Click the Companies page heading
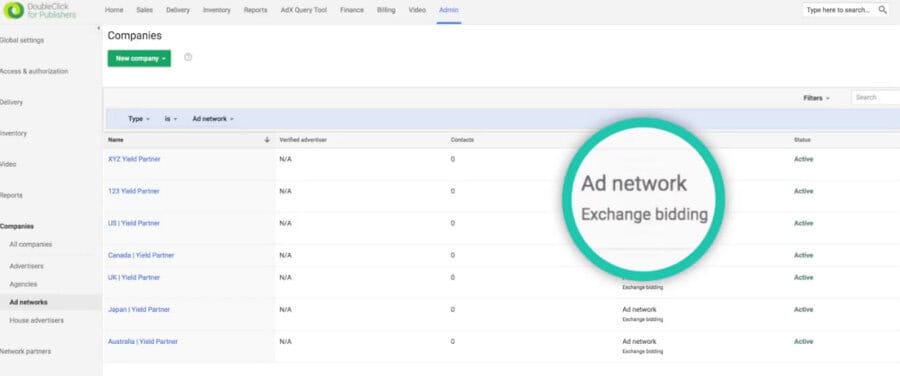 (x=134, y=36)
